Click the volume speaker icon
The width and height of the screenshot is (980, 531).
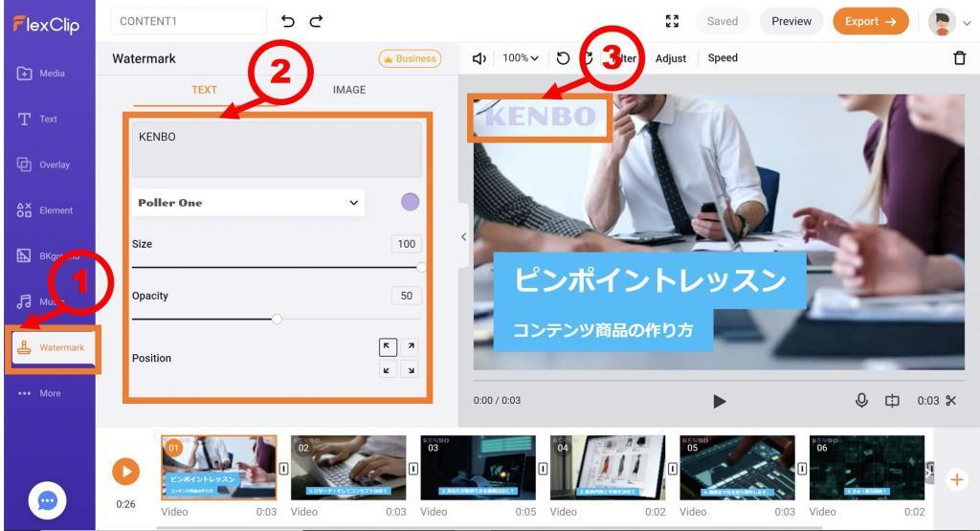coord(479,58)
